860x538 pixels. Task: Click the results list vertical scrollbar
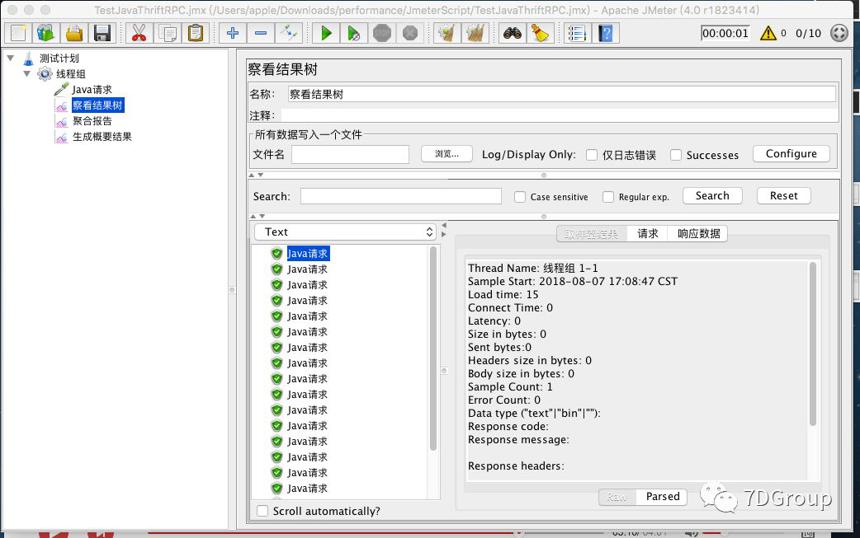click(433, 349)
